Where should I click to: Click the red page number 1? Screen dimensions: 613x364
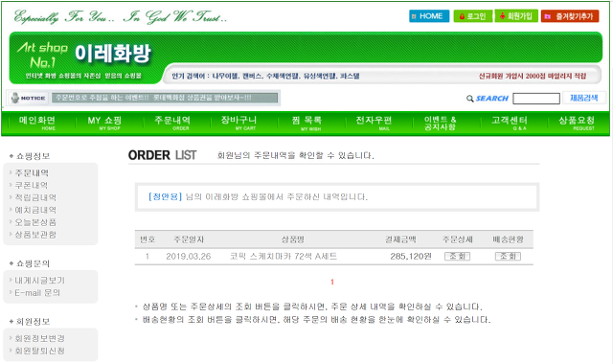332,282
